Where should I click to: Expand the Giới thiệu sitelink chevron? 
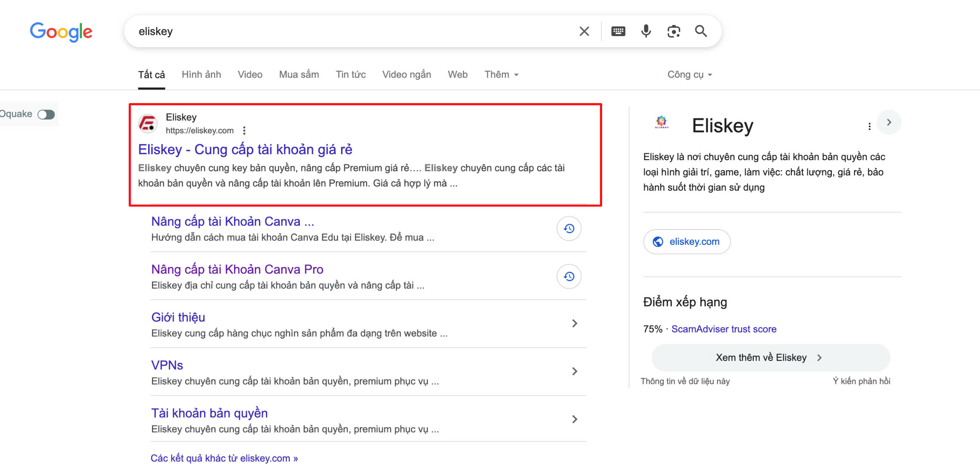tap(574, 323)
